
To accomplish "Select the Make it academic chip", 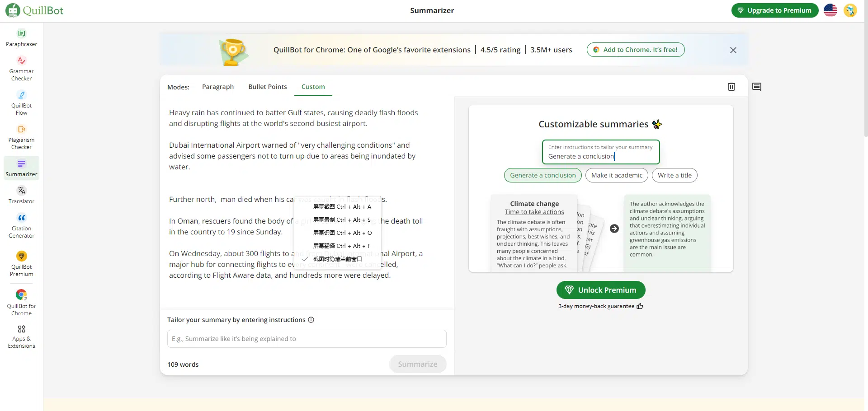I will [x=617, y=175].
